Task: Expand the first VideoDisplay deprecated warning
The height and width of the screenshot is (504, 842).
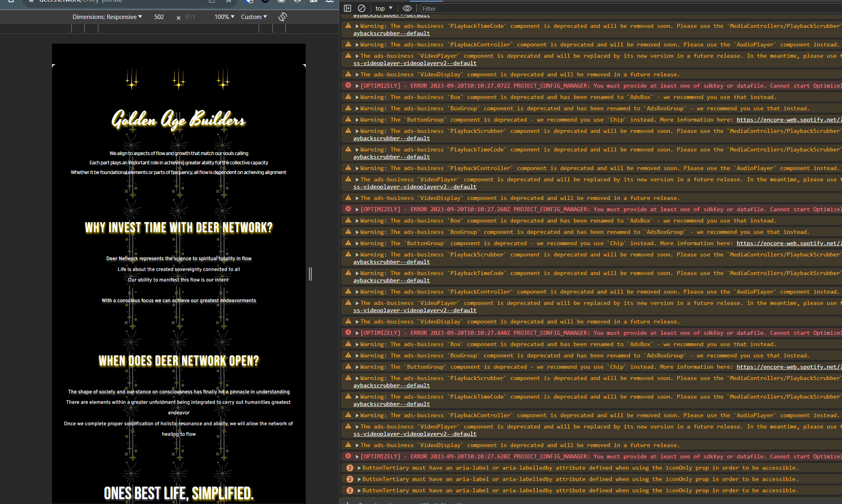Action: (357, 74)
